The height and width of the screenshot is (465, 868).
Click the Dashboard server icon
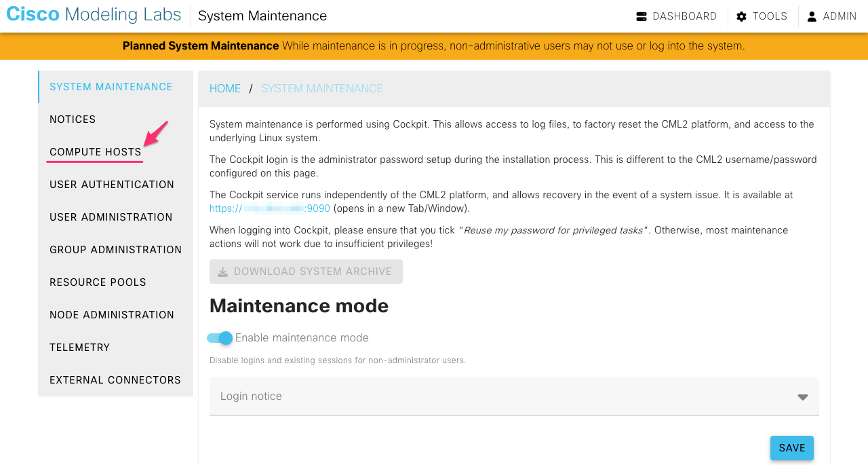642,16
